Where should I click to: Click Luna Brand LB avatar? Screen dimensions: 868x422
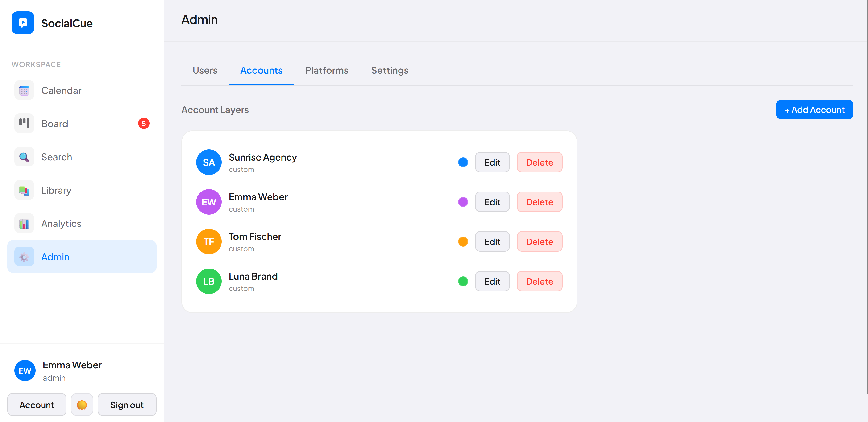pos(209,281)
